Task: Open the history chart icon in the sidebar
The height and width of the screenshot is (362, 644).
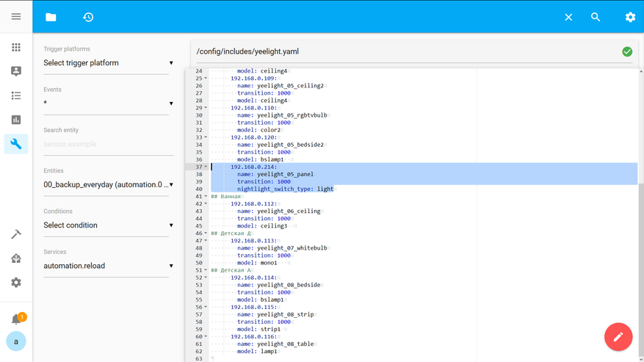Action: tap(16, 120)
